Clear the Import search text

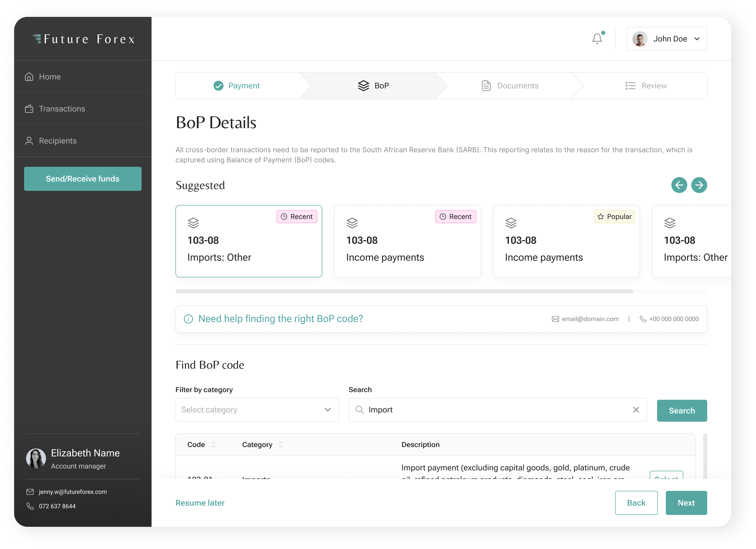tap(636, 410)
